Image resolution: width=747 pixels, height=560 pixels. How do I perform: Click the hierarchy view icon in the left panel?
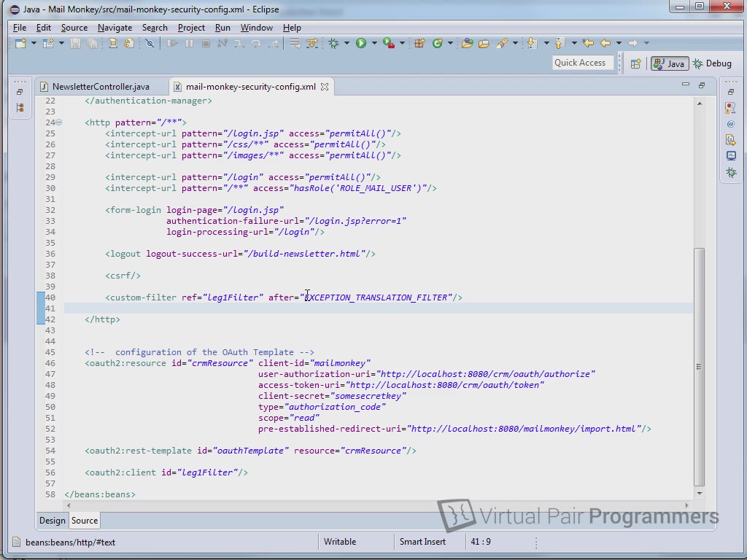point(20,108)
